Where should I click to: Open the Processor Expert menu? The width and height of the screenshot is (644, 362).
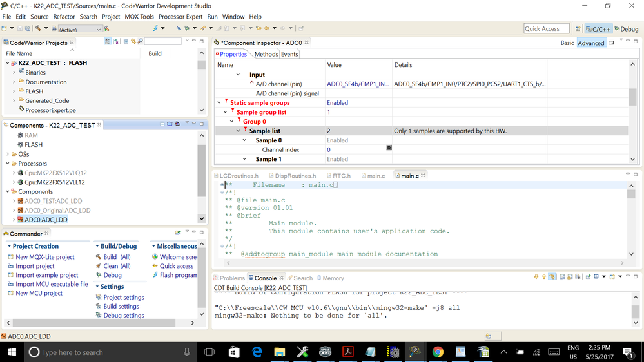[181, 17]
